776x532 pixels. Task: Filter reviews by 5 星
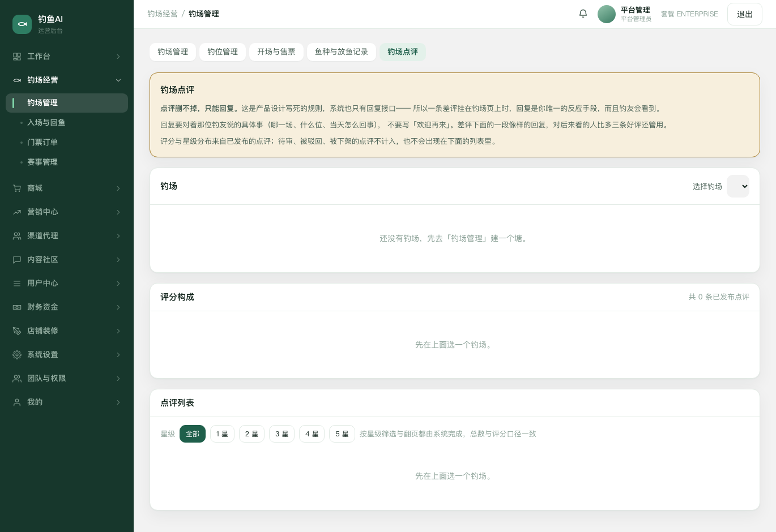coord(342,434)
